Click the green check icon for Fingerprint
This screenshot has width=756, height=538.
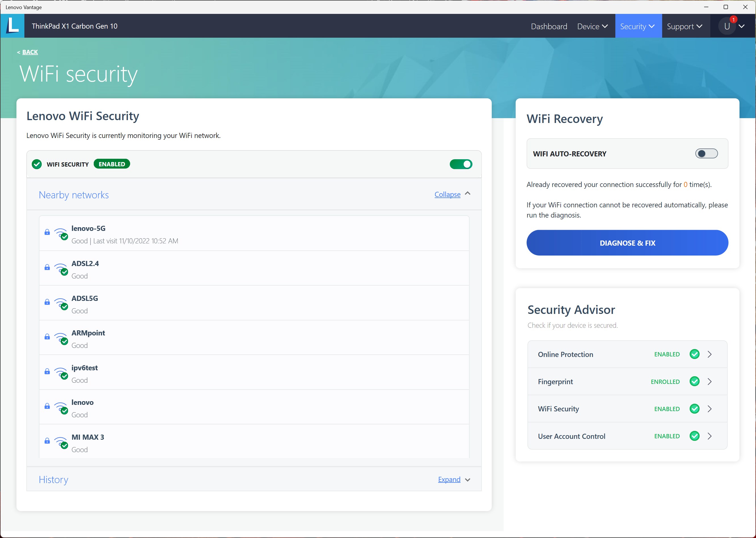[694, 382]
